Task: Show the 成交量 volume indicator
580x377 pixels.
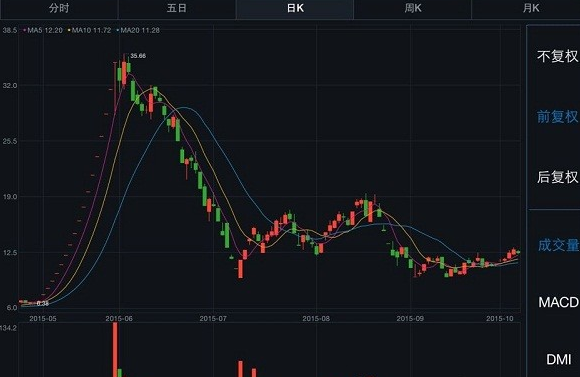Action: (x=558, y=245)
